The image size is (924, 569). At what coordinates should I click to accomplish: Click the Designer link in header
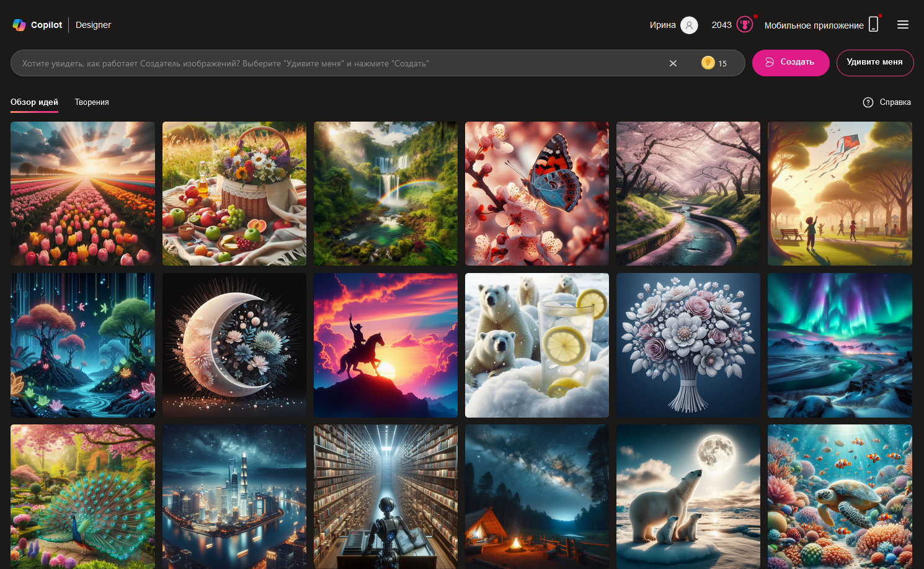[x=93, y=25]
